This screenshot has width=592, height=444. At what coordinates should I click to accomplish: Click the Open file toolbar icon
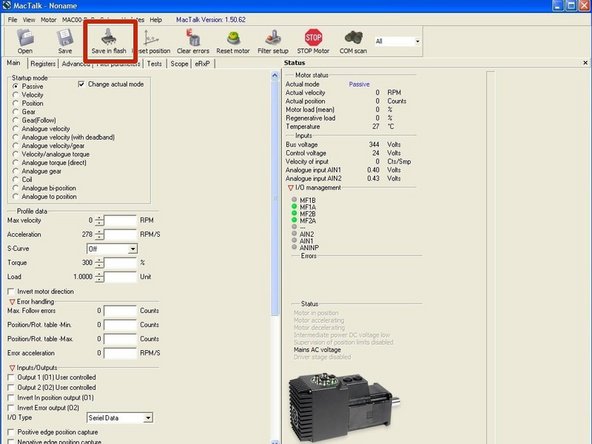tap(25, 41)
